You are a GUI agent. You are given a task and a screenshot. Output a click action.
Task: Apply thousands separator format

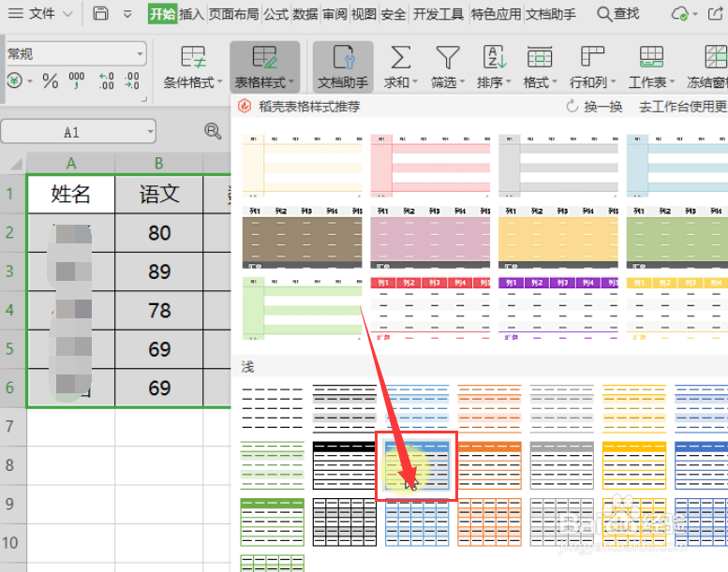click(x=76, y=81)
